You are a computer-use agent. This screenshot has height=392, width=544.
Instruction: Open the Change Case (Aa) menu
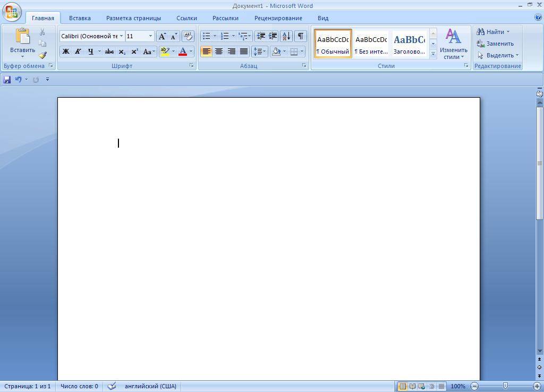(x=149, y=52)
